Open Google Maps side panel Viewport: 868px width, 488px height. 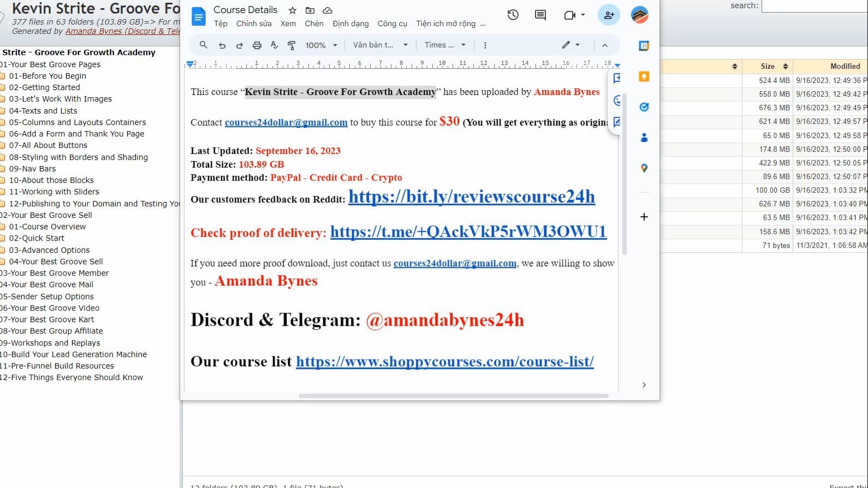pyautogui.click(x=644, y=169)
